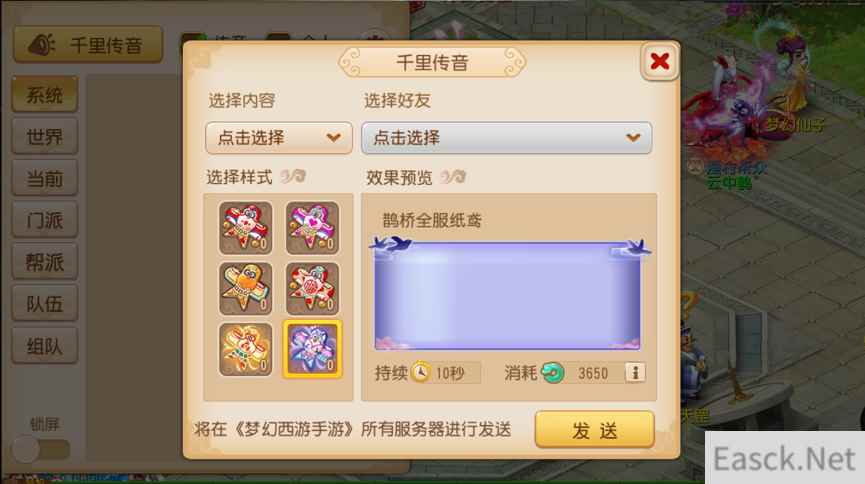Image resolution: width=865 pixels, height=484 pixels.
Task: Select the purple magpie bridge kite
Action: 312,349
